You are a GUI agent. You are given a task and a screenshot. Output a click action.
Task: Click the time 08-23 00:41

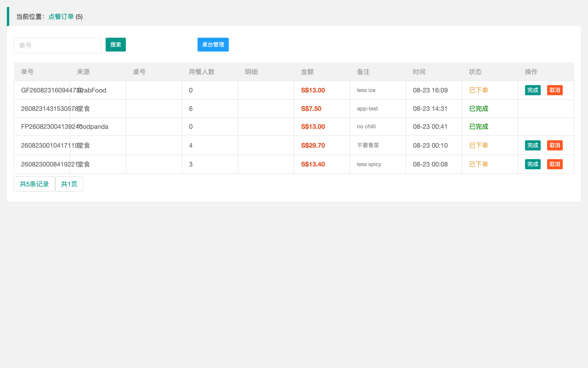[430, 126]
